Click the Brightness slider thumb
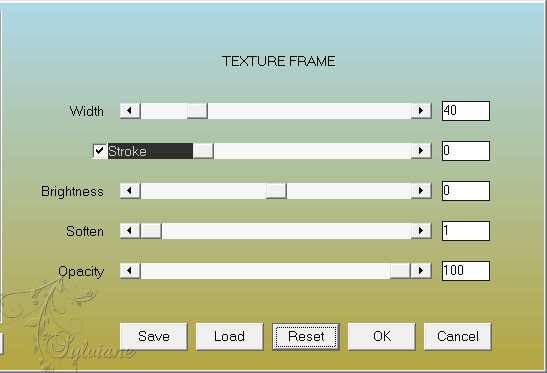 [x=276, y=191]
